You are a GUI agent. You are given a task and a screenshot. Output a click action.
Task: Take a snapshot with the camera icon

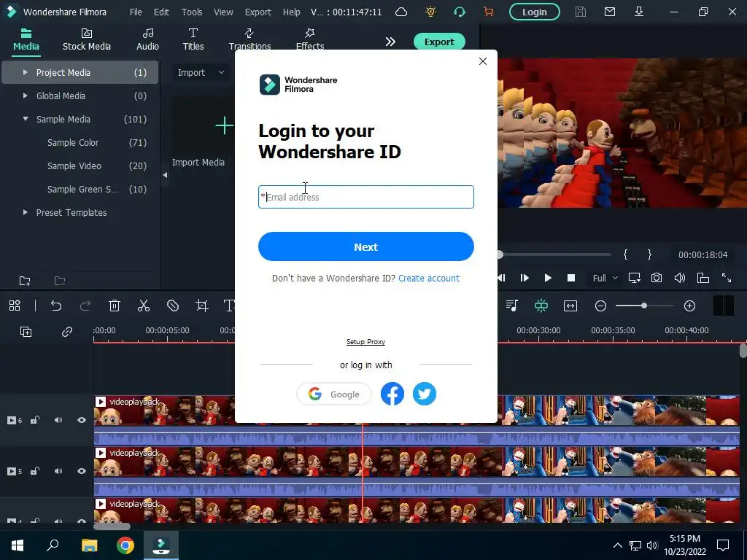(x=657, y=278)
